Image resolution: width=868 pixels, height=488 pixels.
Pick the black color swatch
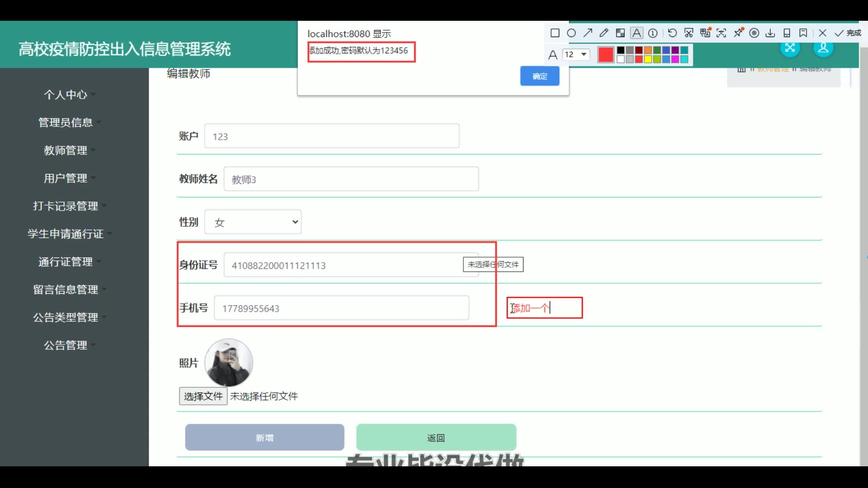coord(621,50)
